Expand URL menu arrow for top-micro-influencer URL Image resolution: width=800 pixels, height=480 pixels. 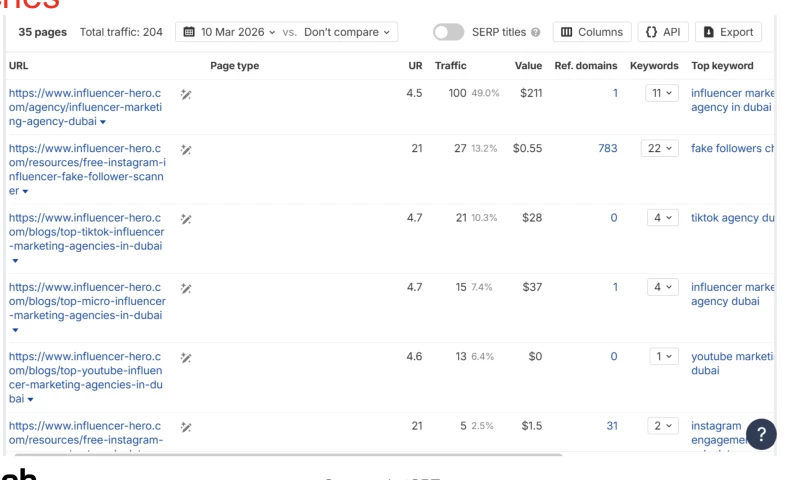[15, 330]
